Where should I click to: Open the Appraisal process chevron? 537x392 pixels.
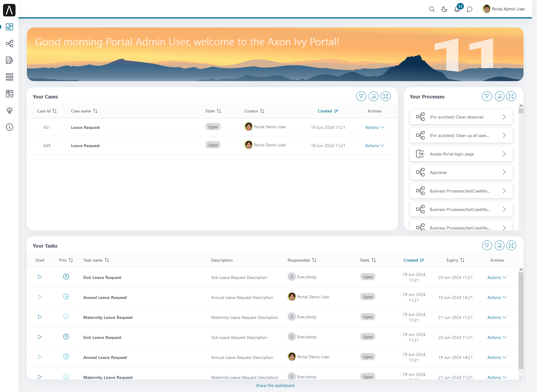pos(504,172)
